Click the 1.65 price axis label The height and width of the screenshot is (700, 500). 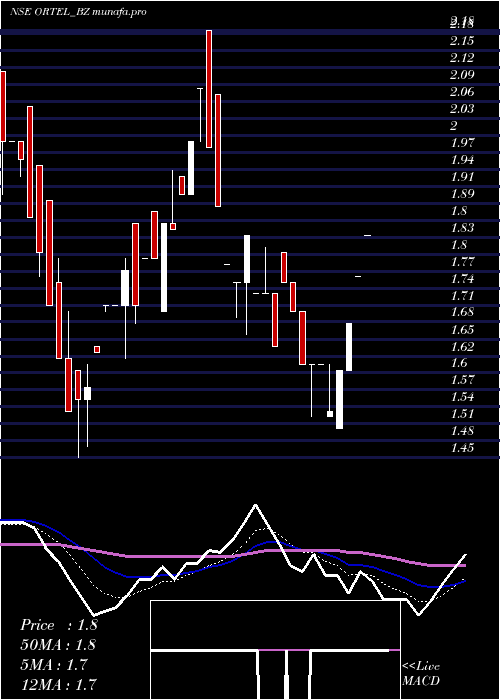pos(462,329)
